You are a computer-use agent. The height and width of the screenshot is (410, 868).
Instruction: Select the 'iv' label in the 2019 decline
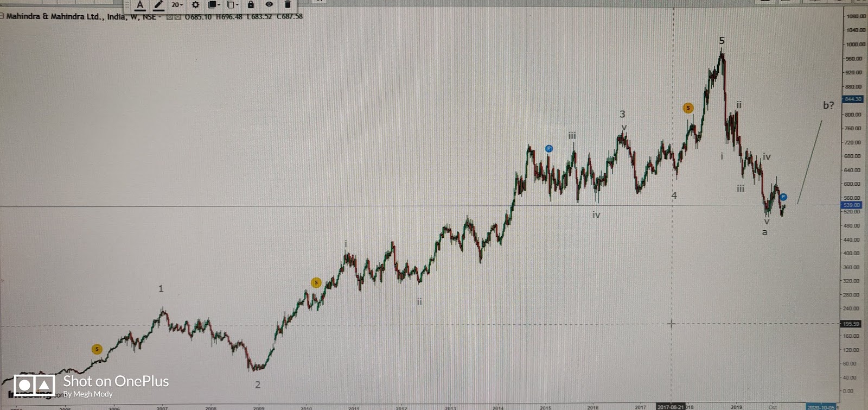click(x=767, y=156)
